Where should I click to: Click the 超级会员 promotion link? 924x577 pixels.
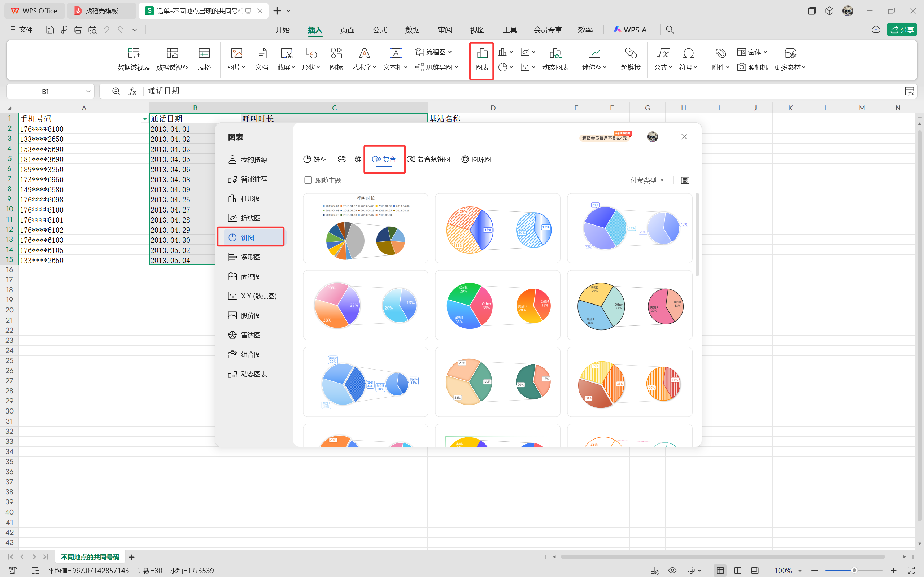pos(604,138)
